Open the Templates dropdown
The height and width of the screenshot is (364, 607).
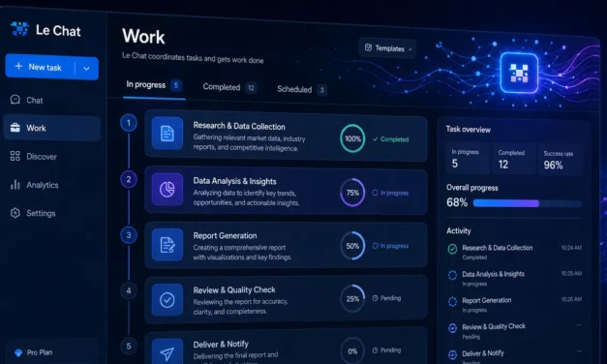tap(387, 48)
